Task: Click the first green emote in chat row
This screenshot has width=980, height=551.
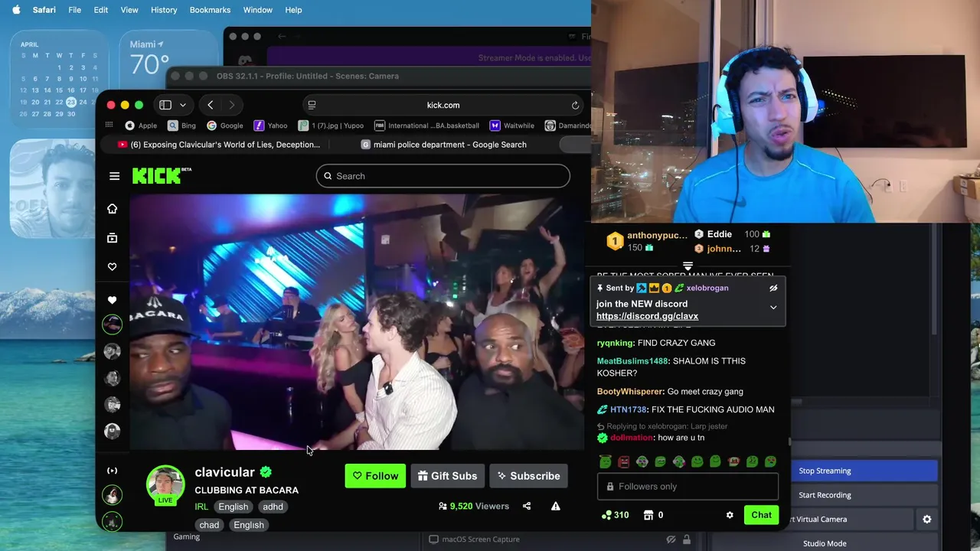Action: pyautogui.click(x=606, y=461)
